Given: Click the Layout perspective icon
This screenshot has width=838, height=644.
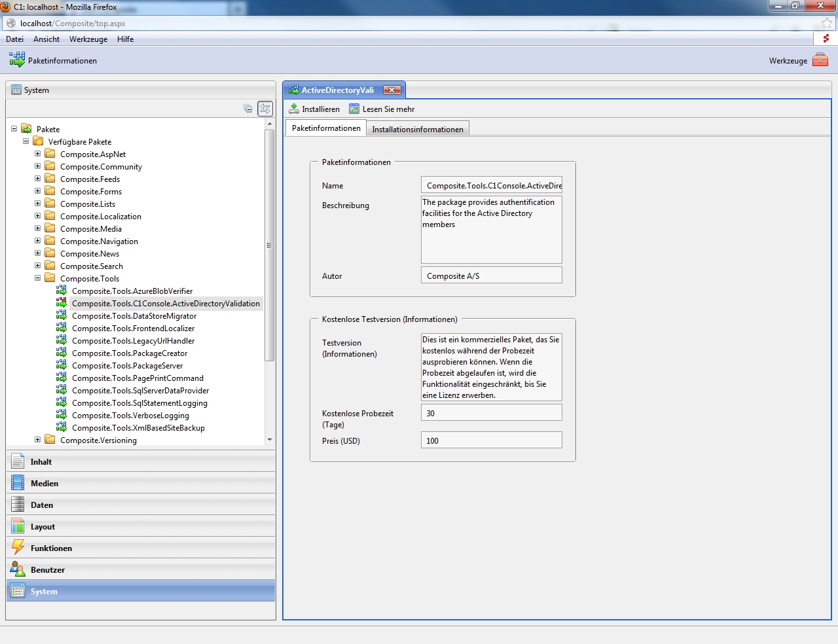Looking at the screenshot, I should tap(18, 526).
